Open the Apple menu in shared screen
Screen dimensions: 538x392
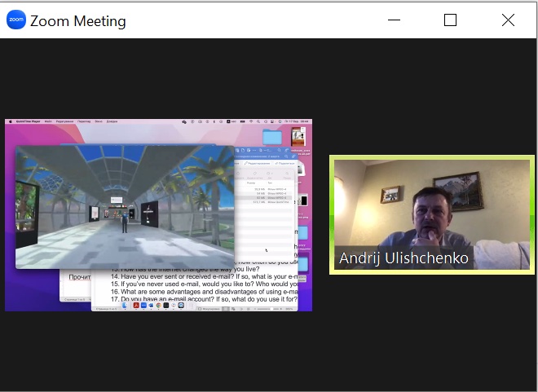pyautogui.click(x=11, y=121)
